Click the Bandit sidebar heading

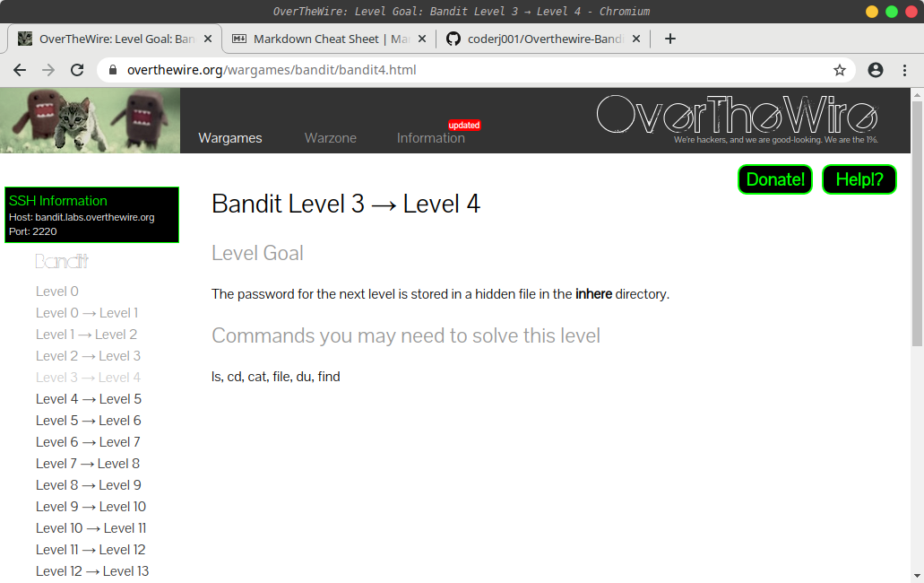pos(62,261)
